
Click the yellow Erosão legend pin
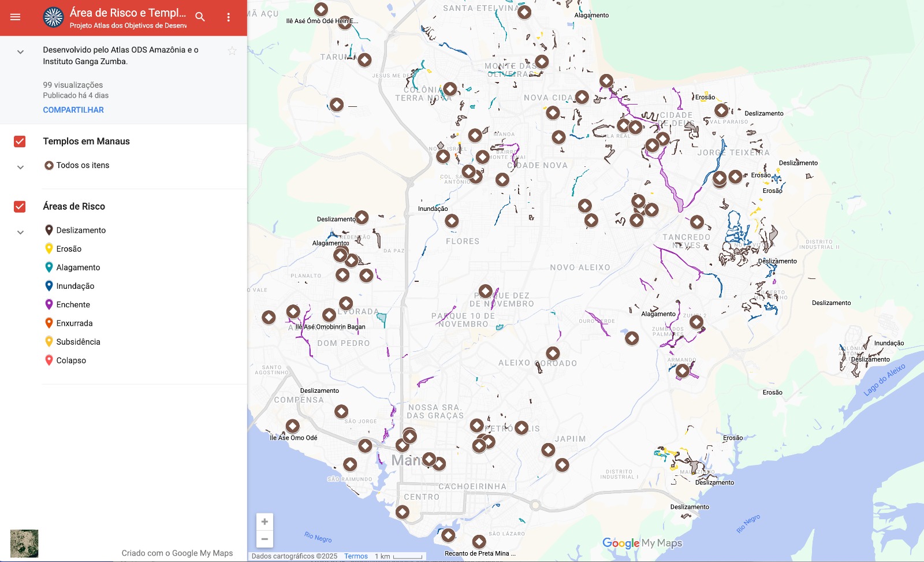[49, 249]
